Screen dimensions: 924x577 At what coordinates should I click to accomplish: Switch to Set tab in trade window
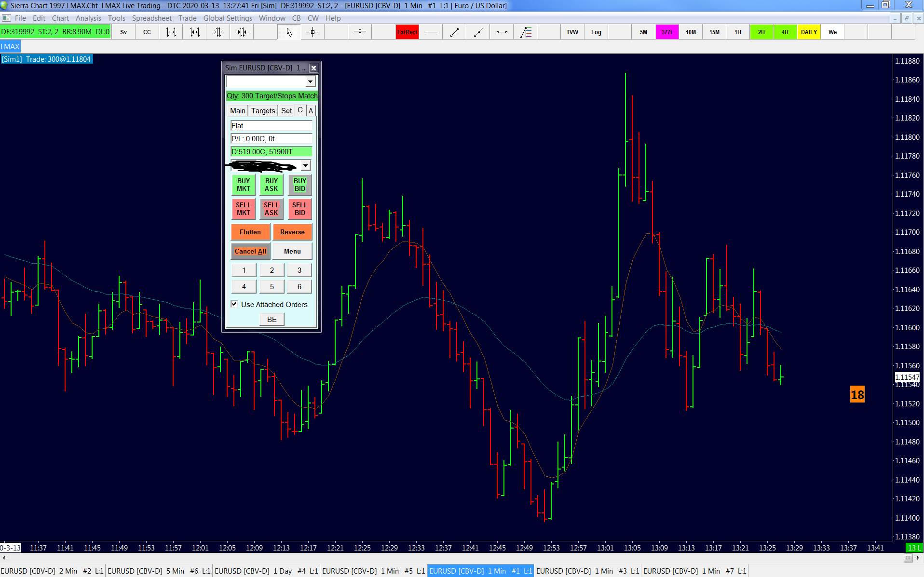[x=286, y=110]
